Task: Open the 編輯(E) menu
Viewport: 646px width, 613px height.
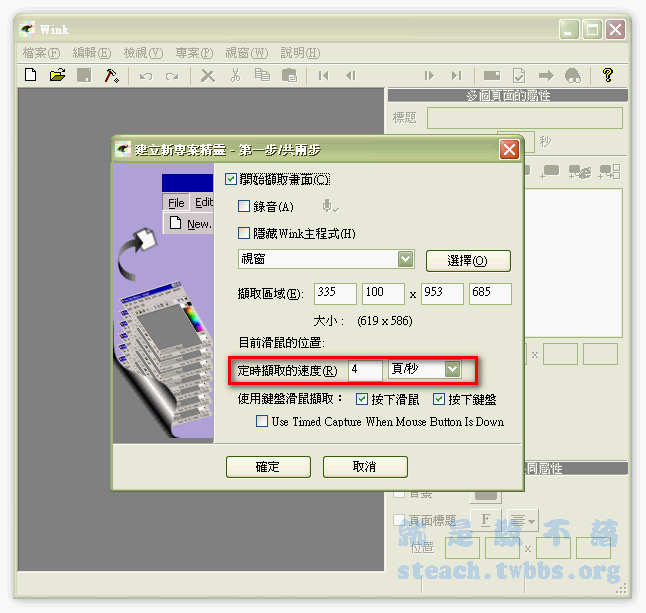Action: [x=91, y=53]
